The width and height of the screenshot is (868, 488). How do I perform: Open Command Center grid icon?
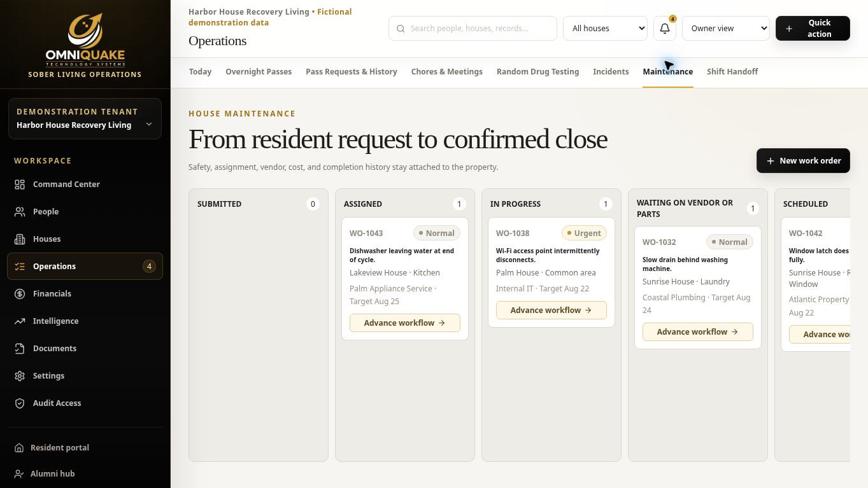pos(20,185)
